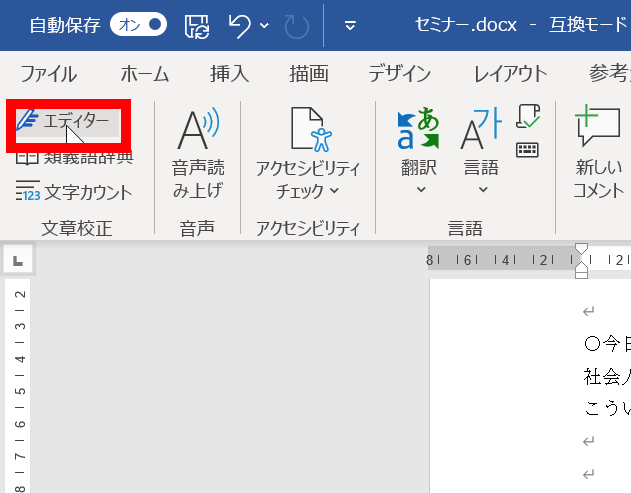Switch to the レイアウト tab

pyautogui.click(x=511, y=74)
